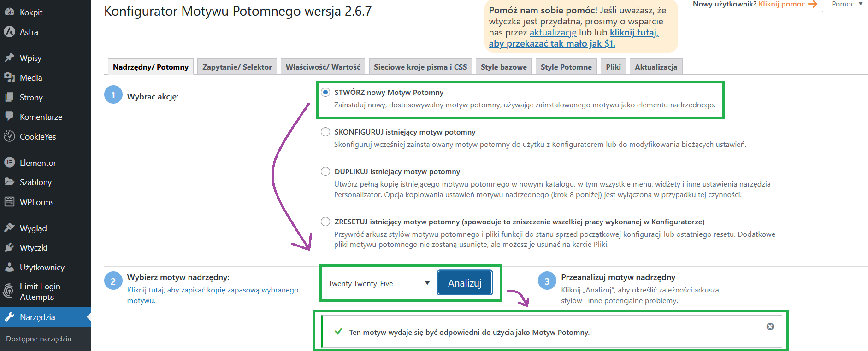
Task: Click 'Wybierz motyw nadrzędny:' label
Action: (x=178, y=277)
